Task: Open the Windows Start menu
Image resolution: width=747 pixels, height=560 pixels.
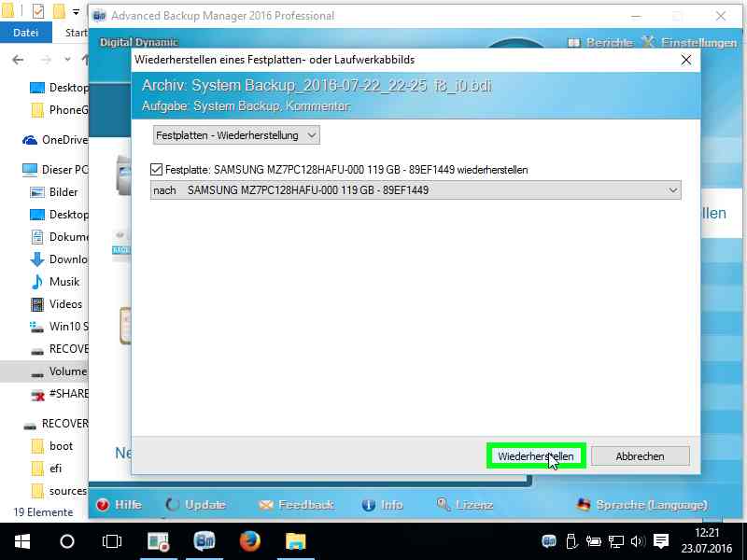Action: pos(22,541)
